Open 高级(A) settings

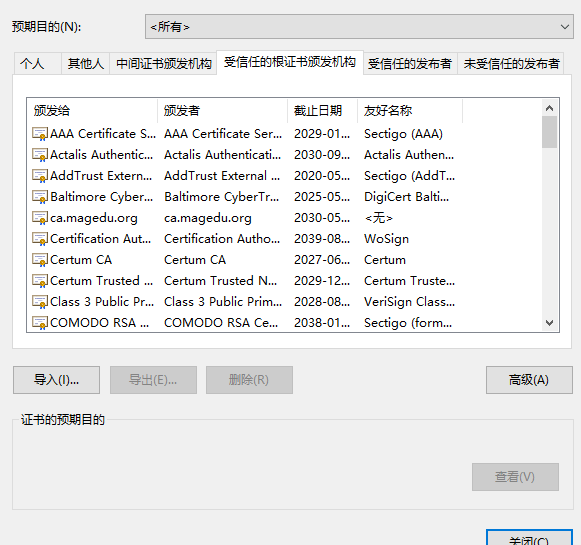[x=529, y=380]
